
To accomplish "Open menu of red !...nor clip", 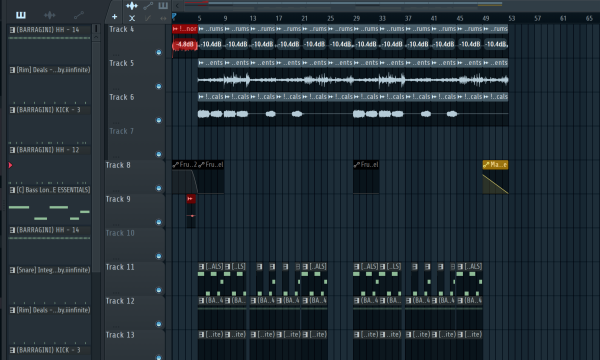I will tap(175, 29).
